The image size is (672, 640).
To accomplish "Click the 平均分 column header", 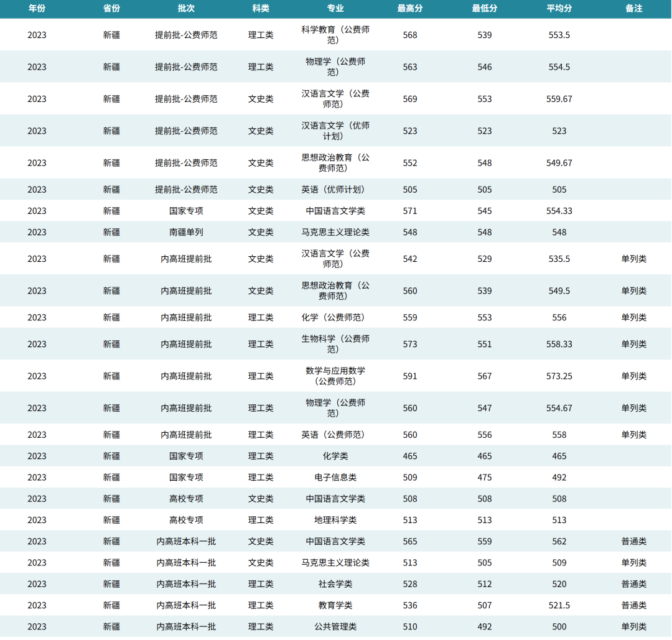I will (x=559, y=8).
